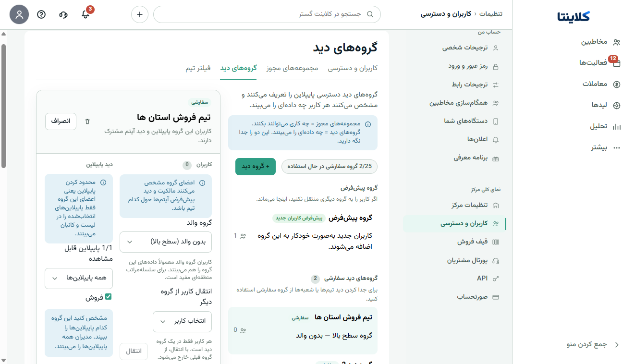Click the Klainta logo
This screenshot has height=364, width=635.
tap(574, 16)
